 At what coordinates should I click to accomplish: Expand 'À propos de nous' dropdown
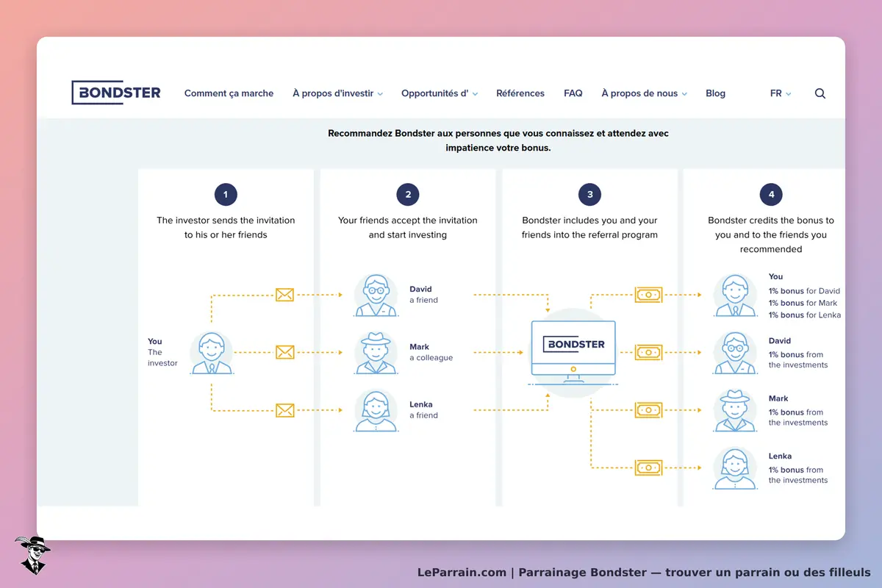coord(645,93)
